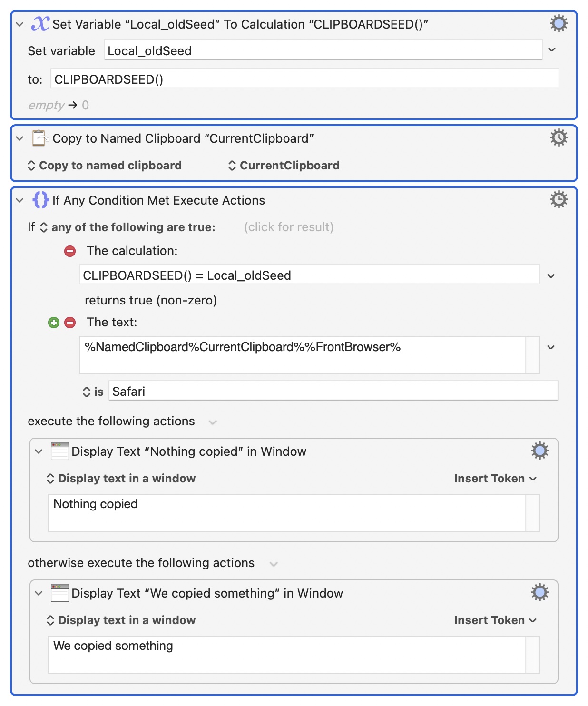Change 'any of the following are true' selector
588x706 pixels.
click(x=128, y=227)
